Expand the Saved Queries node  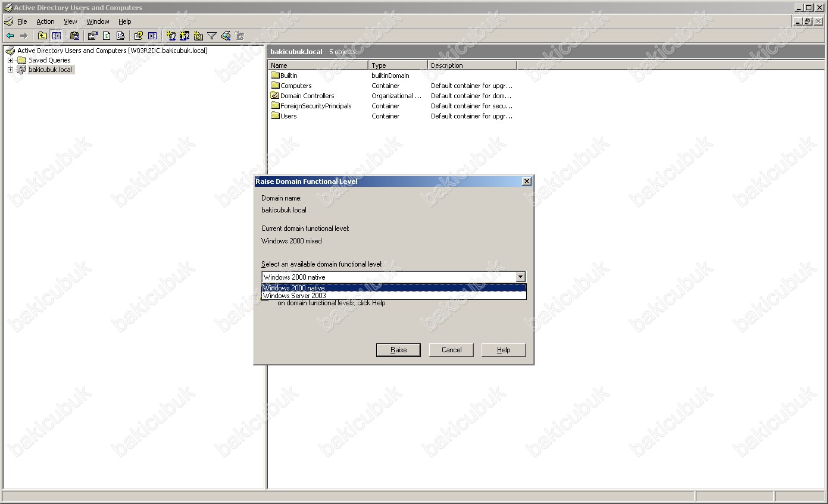point(10,60)
